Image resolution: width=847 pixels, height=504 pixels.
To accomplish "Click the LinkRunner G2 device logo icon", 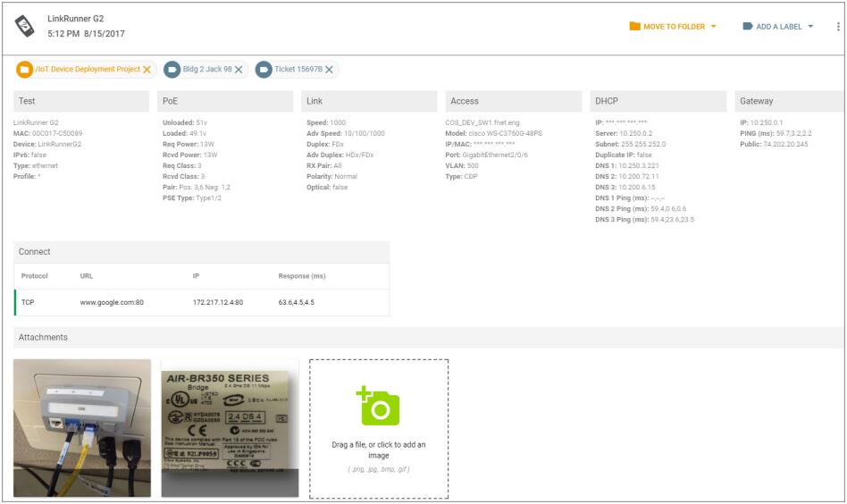I will tap(25, 26).
